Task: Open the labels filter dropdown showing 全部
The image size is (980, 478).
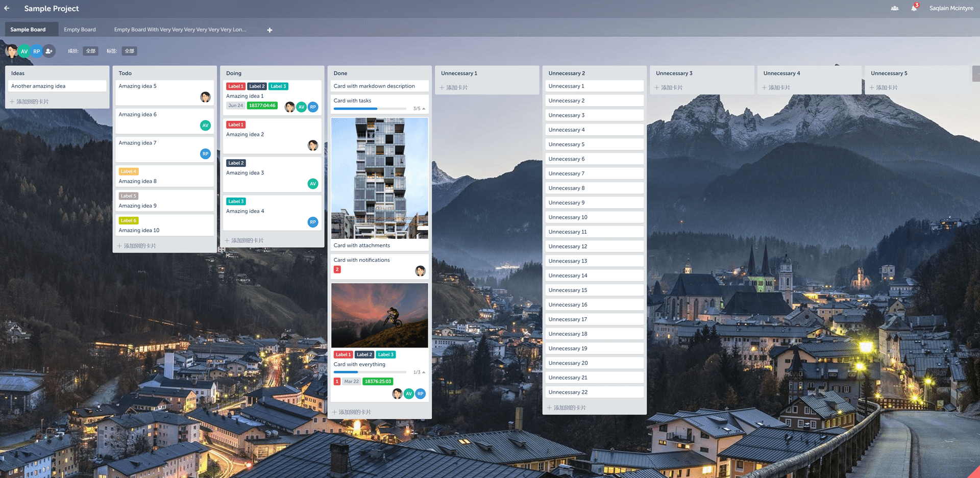Action: point(129,51)
